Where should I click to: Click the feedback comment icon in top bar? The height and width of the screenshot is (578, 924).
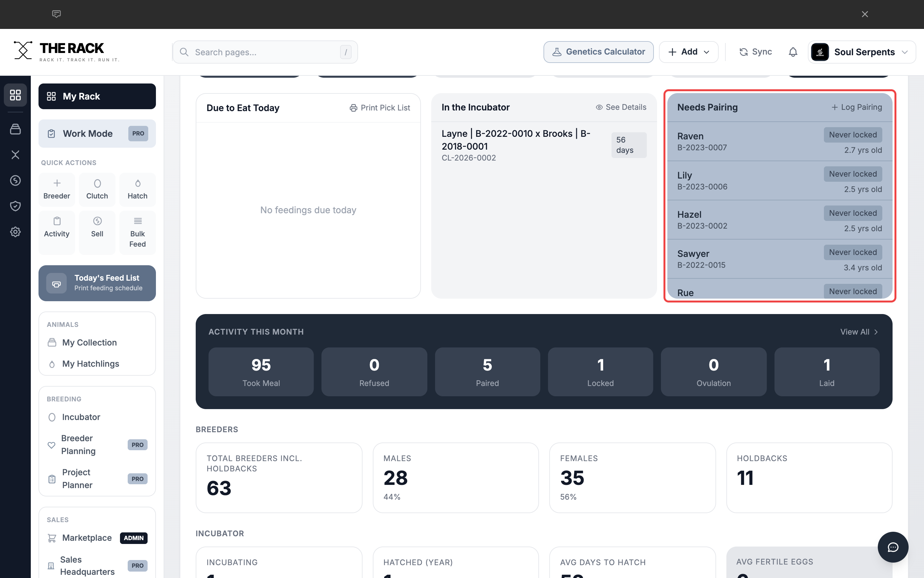56,14
